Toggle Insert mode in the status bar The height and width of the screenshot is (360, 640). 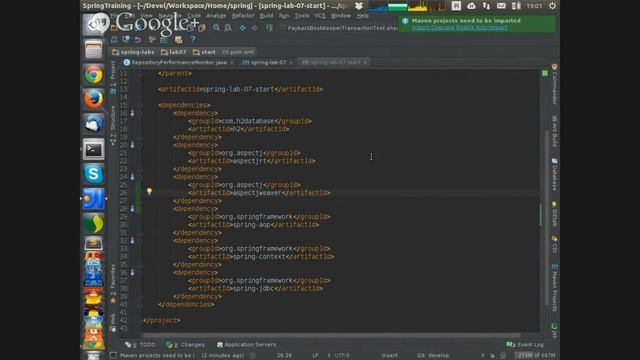pyautogui.click(x=390, y=356)
